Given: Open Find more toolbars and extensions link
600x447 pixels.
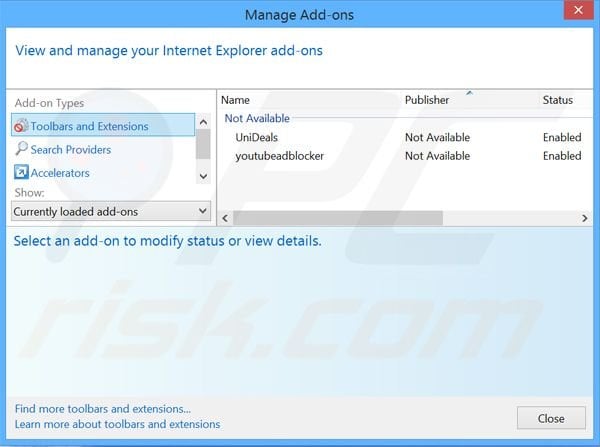Looking at the screenshot, I should coord(103,409).
